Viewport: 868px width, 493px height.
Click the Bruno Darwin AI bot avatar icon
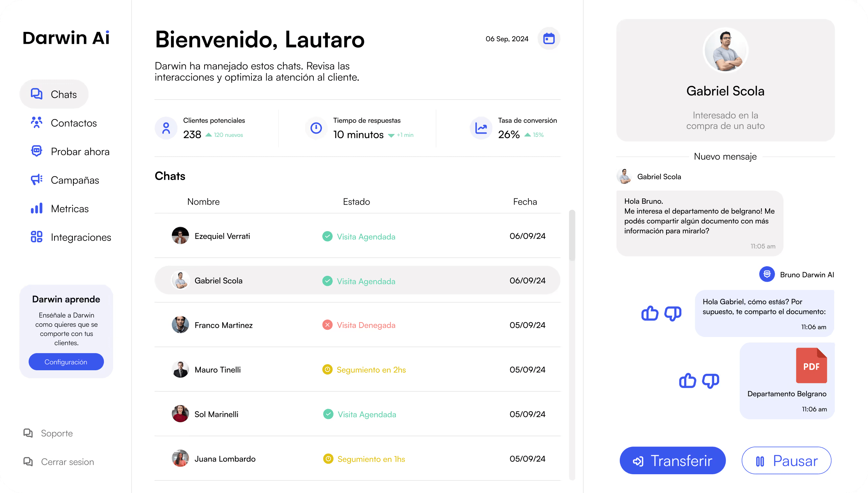pyautogui.click(x=767, y=274)
